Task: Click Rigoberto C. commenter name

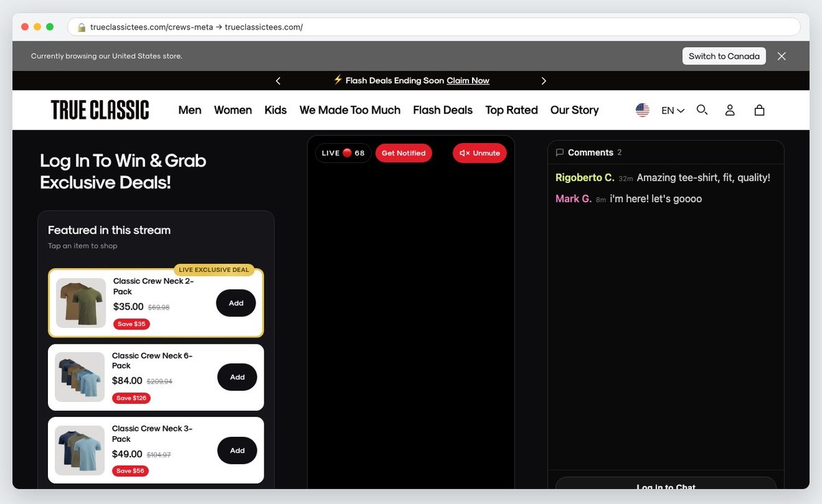Action: point(584,177)
